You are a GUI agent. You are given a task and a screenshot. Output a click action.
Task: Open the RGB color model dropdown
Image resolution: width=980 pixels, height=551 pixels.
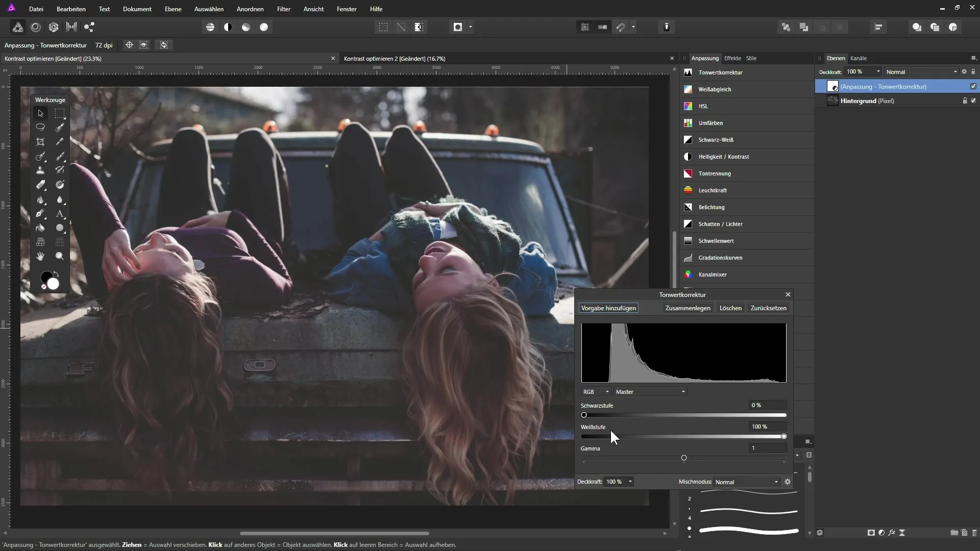coord(596,392)
